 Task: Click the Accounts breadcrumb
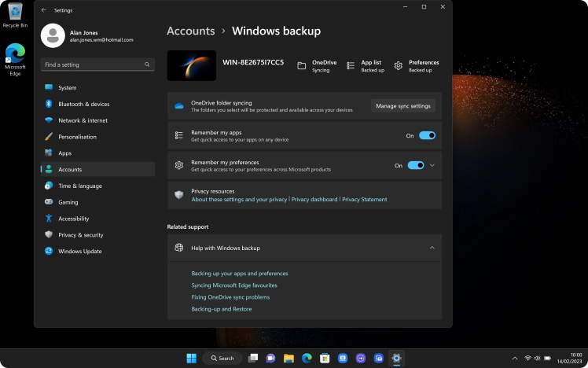coord(191,31)
